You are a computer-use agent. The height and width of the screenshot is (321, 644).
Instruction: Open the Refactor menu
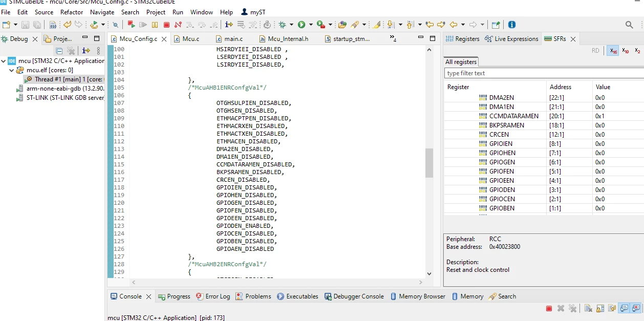[x=72, y=12]
